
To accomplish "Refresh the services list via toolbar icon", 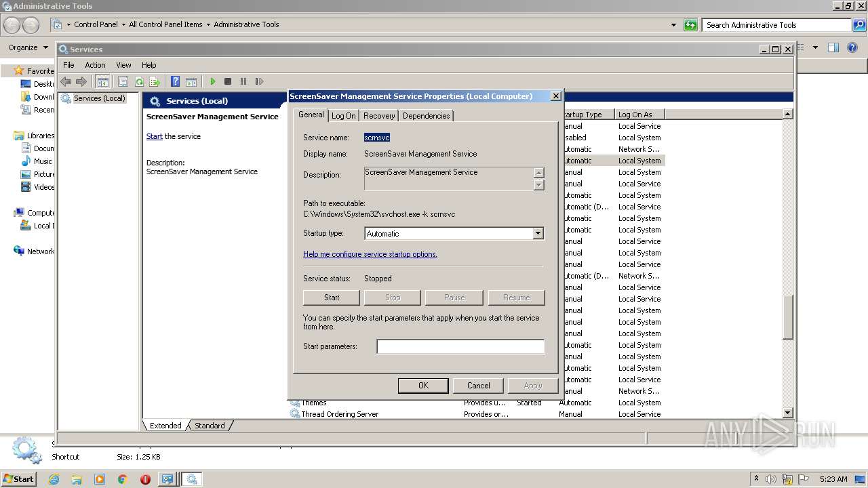I will [139, 81].
